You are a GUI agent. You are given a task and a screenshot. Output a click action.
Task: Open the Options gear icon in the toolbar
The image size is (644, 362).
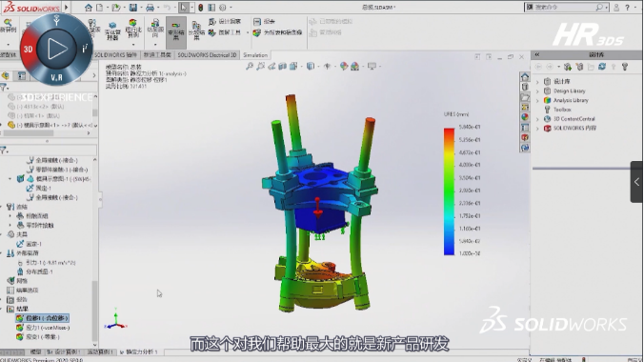point(223,8)
